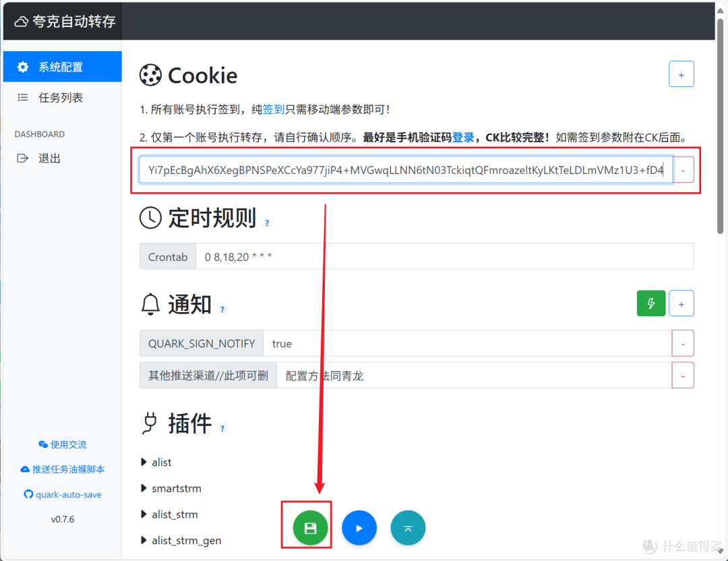The width and height of the screenshot is (728, 561).
Task: Focus the Cookie value input field
Action: [406, 170]
